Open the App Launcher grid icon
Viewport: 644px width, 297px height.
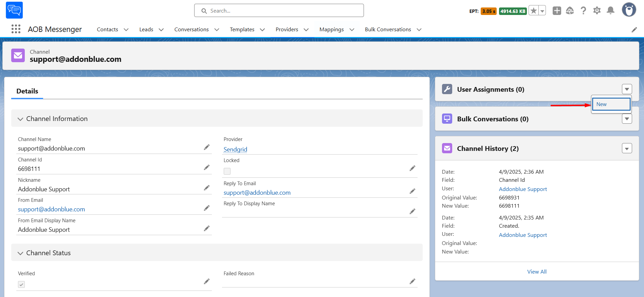tap(16, 29)
